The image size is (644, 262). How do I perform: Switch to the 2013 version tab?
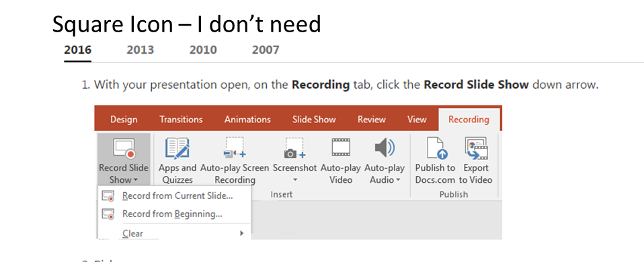tap(140, 50)
